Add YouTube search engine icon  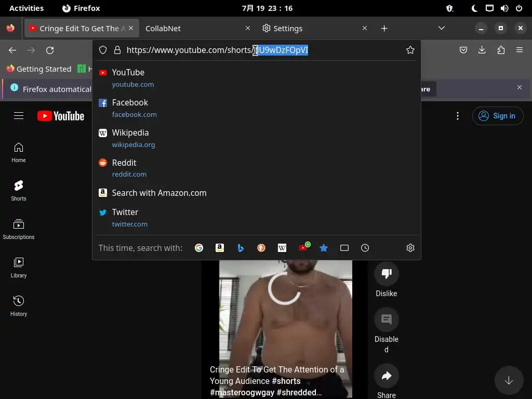coord(304,247)
